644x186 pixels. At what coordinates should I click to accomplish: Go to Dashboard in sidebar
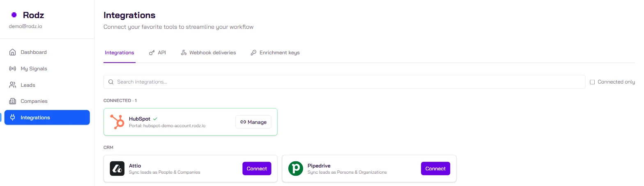point(47,52)
